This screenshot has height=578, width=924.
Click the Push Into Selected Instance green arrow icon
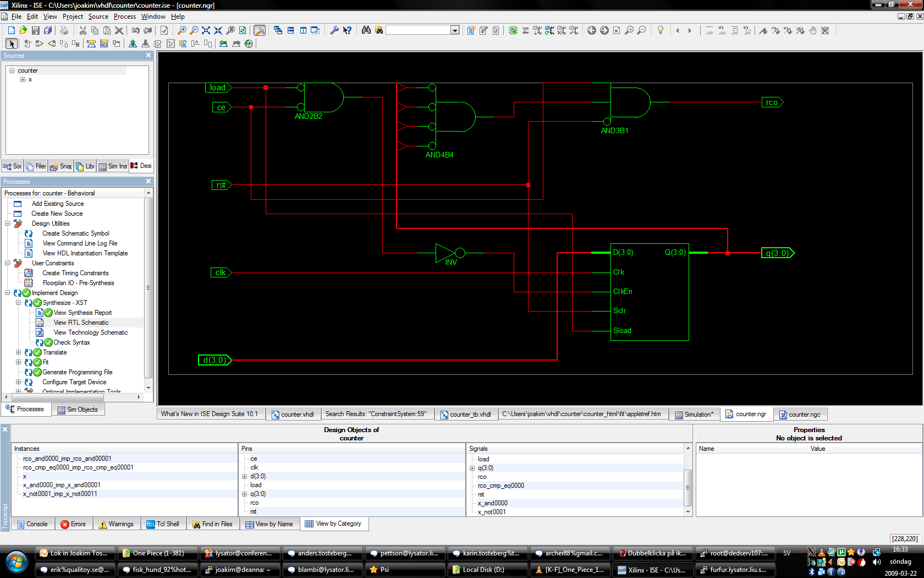tap(133, 43)
